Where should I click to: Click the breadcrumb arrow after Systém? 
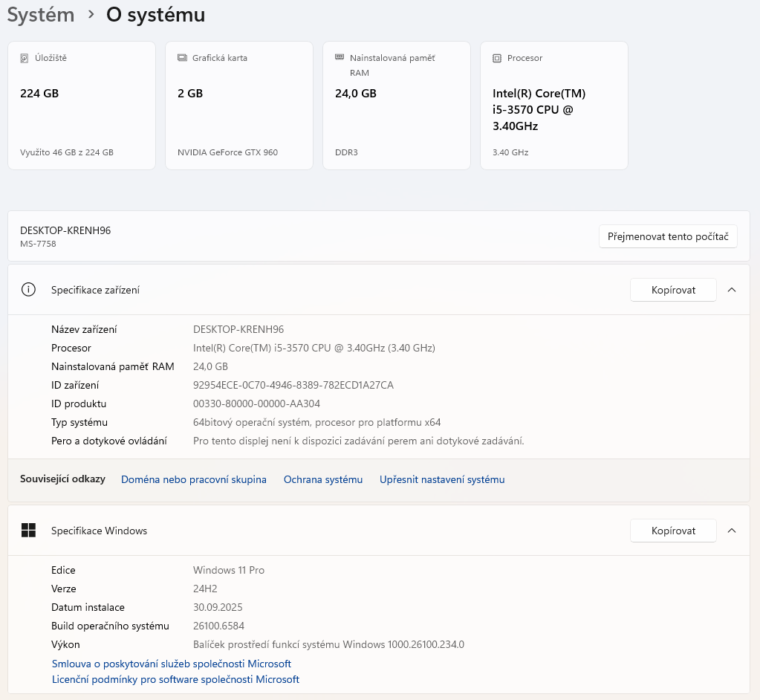[91, 15]
